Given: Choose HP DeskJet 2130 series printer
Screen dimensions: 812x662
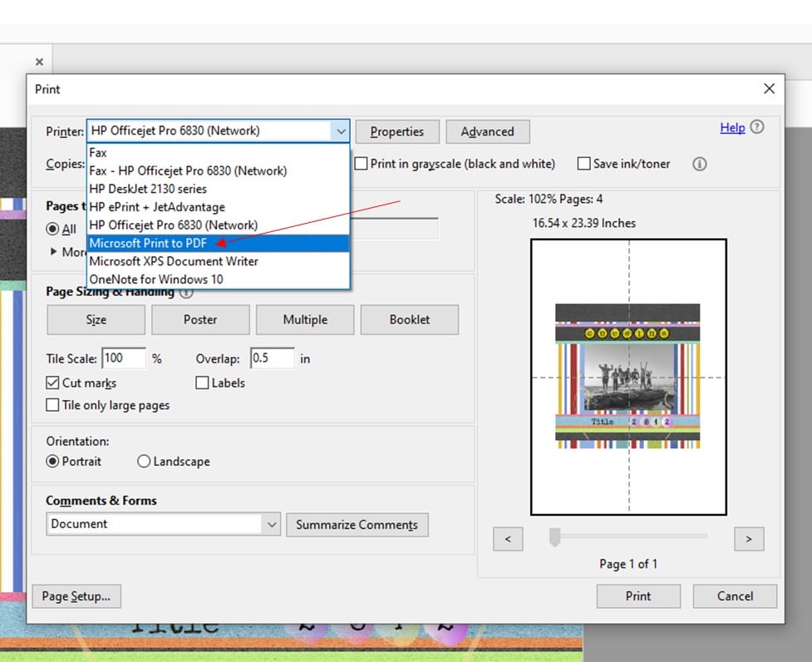Looking at the screenshot, I should coord(218,189).
